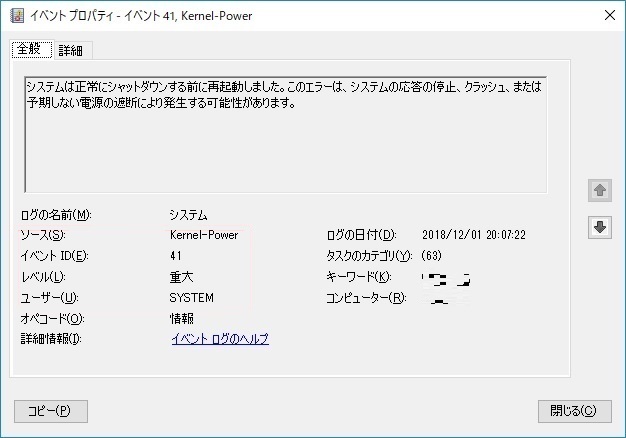Select the opcode value 情報
626x438 pixels.
[182, 318]
